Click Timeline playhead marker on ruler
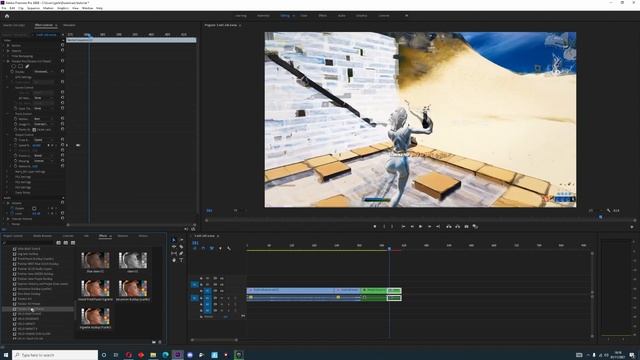 [389, 248]
